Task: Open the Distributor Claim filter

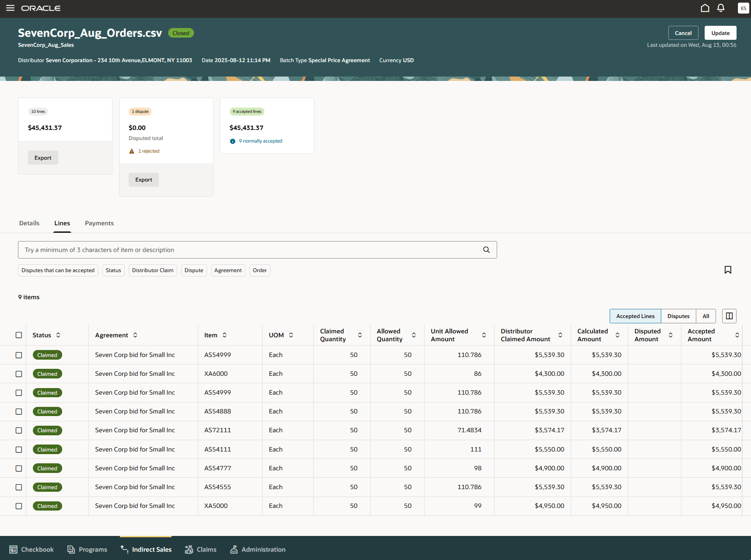Action: [x=153, y=270]
